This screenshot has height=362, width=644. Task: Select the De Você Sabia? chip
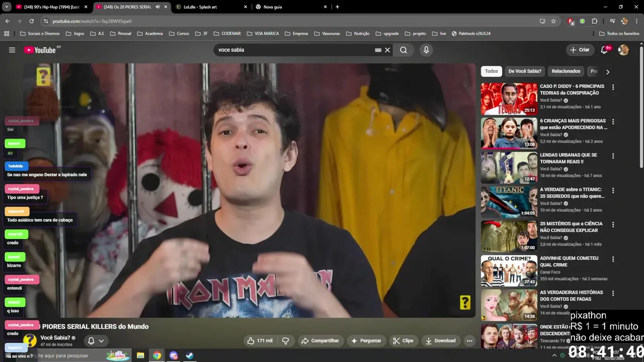coord(525,71)
